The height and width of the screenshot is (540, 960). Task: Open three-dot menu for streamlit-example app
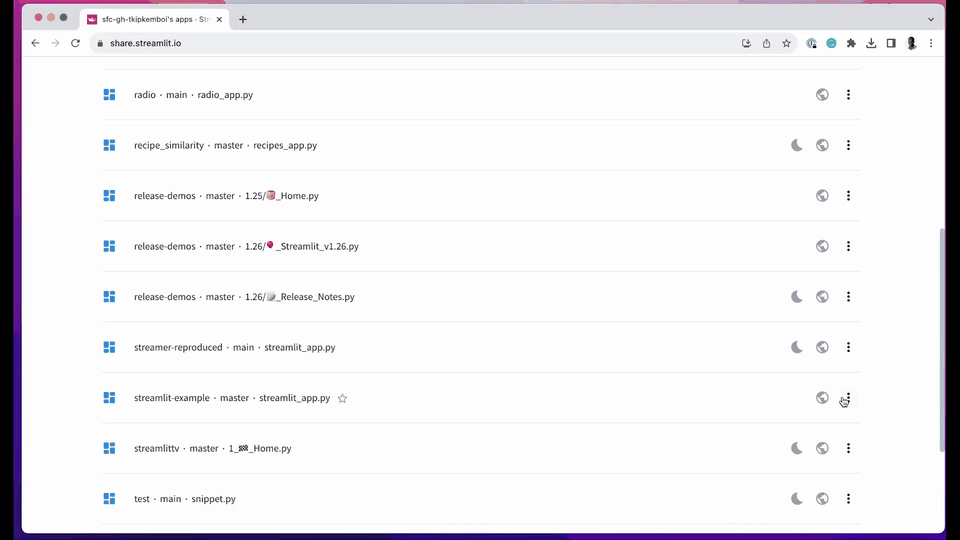[848, 397]
